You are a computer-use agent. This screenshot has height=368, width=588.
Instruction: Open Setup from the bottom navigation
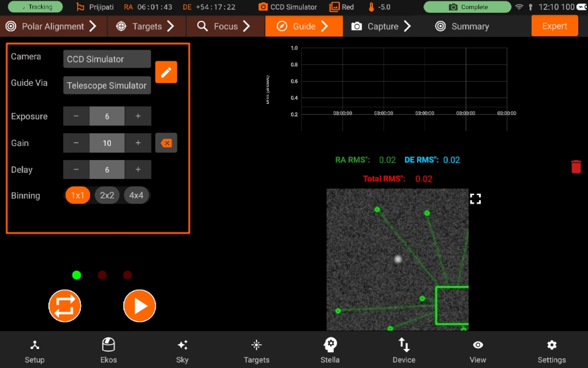34,351
